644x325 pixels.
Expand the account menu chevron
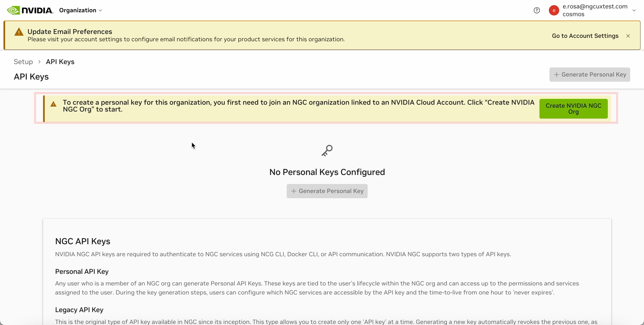tap(634, 10)
